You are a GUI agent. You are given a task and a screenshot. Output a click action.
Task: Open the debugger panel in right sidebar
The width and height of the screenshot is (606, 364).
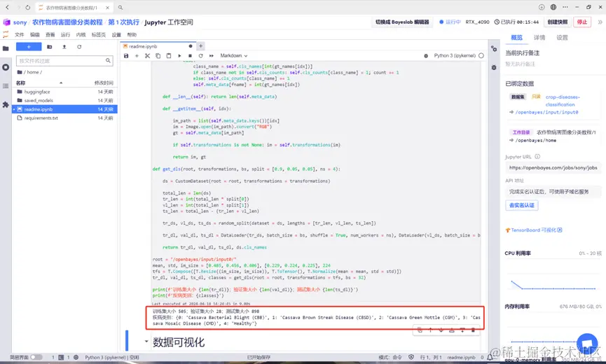[x=494, y=67]
